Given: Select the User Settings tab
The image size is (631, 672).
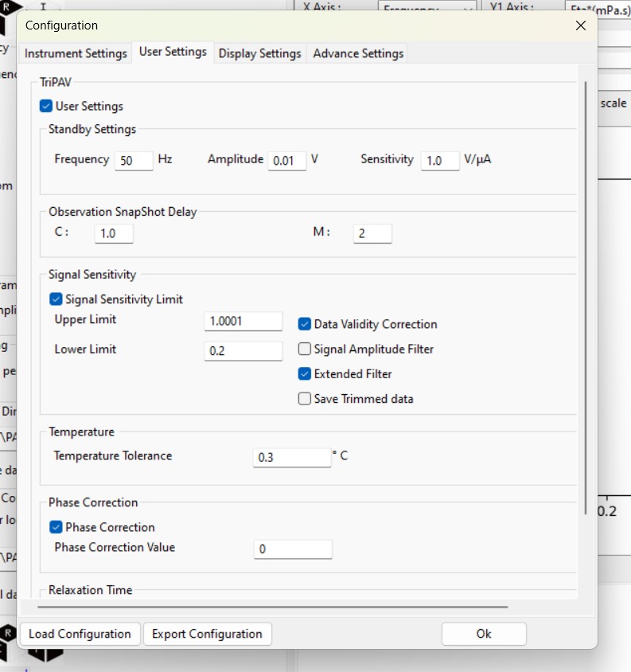Looking at the screenshot, I should pyautogui.click(x=173, y=52).
